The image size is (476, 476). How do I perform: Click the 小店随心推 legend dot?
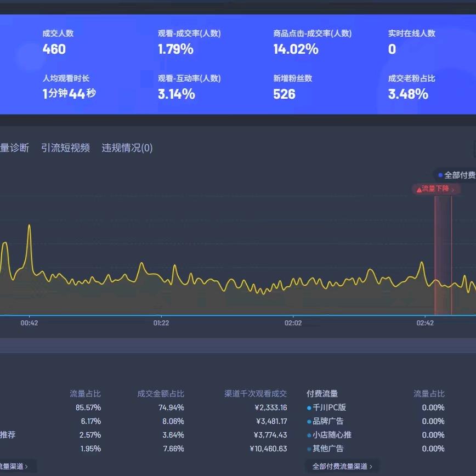pos(309,435)
